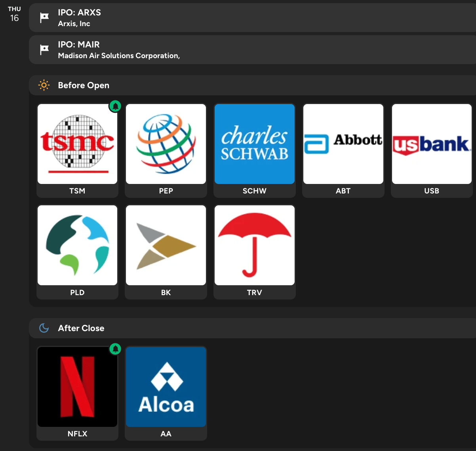This screenshot has width=476, height=451.
Task: Click Madison Air Solutions Corporation text
Action: click(x=119, y=56)
